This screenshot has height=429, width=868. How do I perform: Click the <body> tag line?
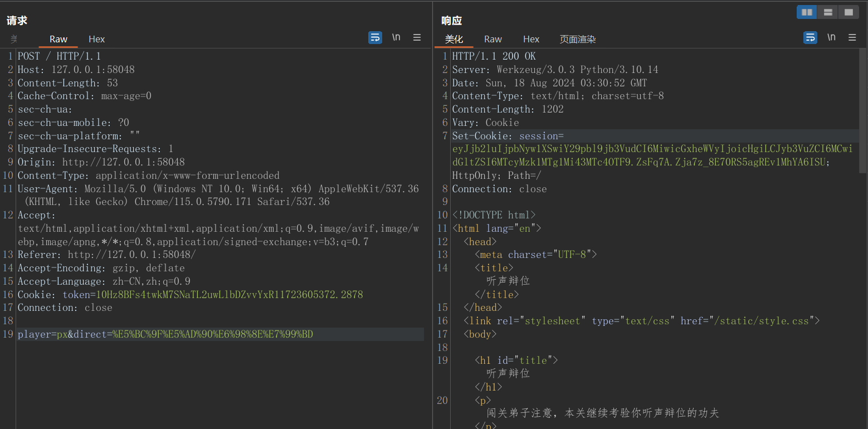pyautogui.click(x=480, y=334)
